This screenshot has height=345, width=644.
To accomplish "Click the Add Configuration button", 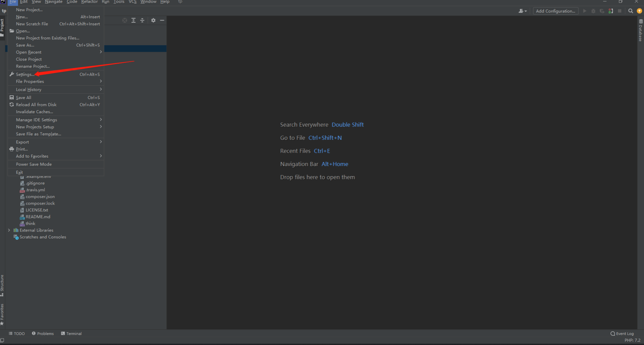I will 555,11.
